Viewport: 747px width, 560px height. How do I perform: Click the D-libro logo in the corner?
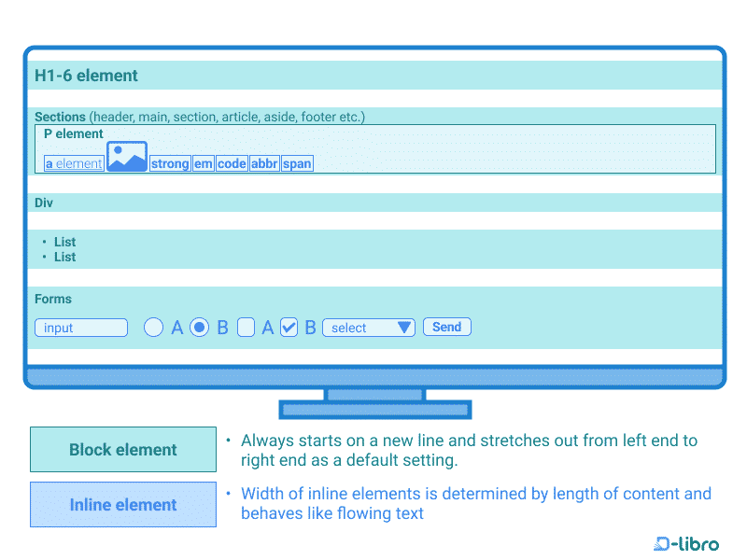coord(686,544)
